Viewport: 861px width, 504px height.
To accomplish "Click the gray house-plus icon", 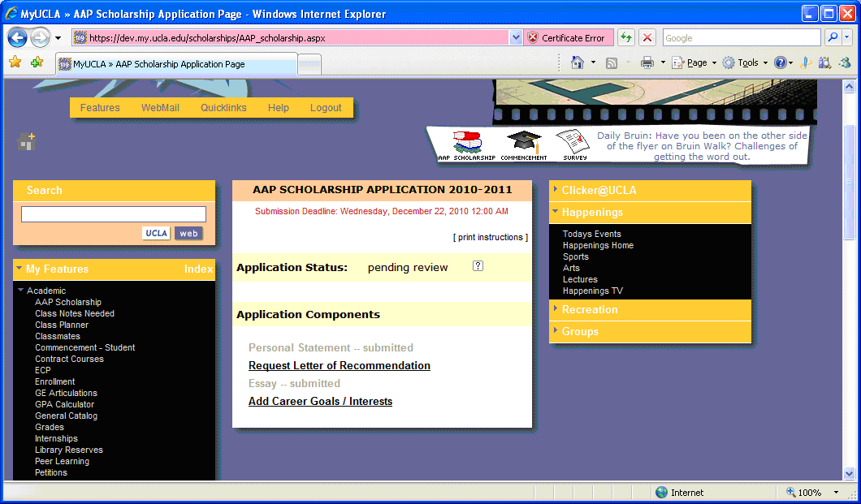I will click(27, 142).
